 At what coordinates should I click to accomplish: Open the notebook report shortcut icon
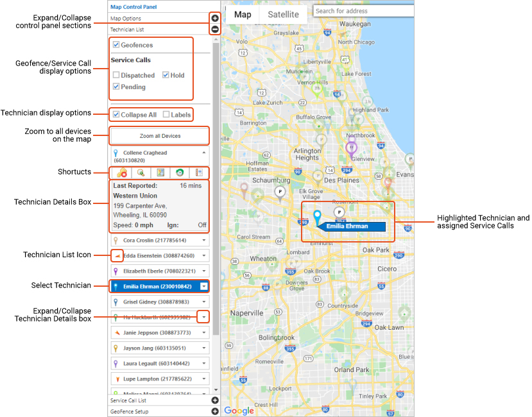click(199, 173)
